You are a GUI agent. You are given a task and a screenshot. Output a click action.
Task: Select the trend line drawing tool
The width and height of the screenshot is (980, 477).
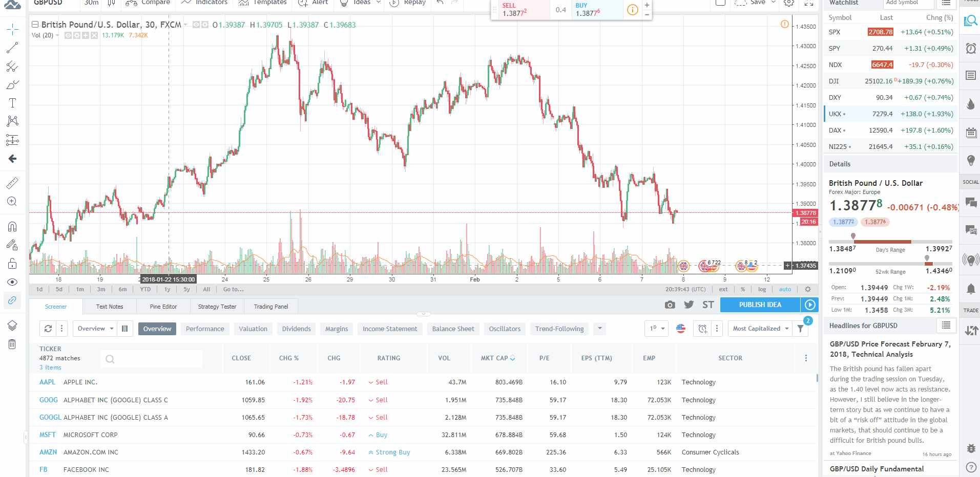point(12,48)
